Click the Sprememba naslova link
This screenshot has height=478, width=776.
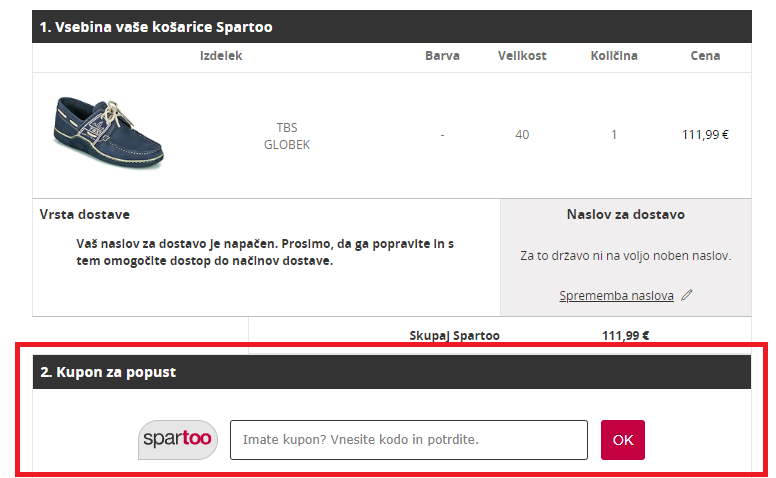(x=616, y=295)
